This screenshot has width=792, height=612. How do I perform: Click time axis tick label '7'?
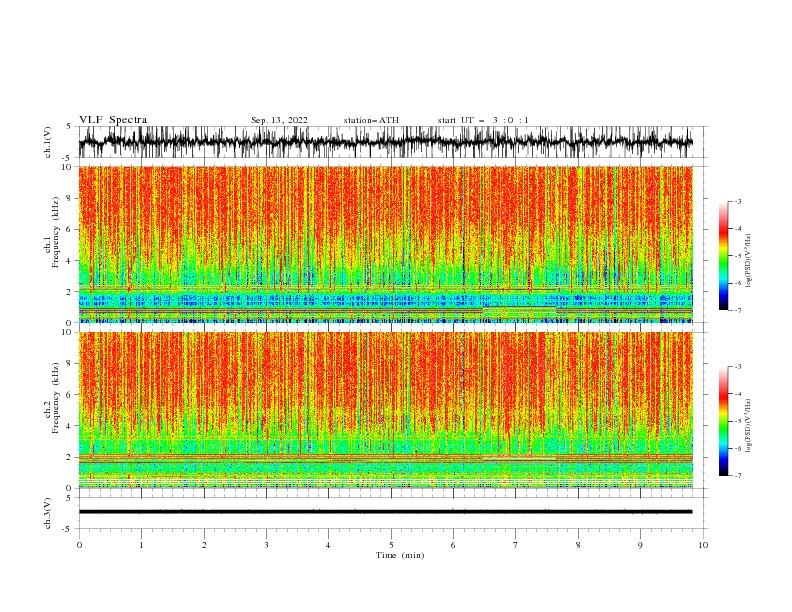(x=516, y=545)
